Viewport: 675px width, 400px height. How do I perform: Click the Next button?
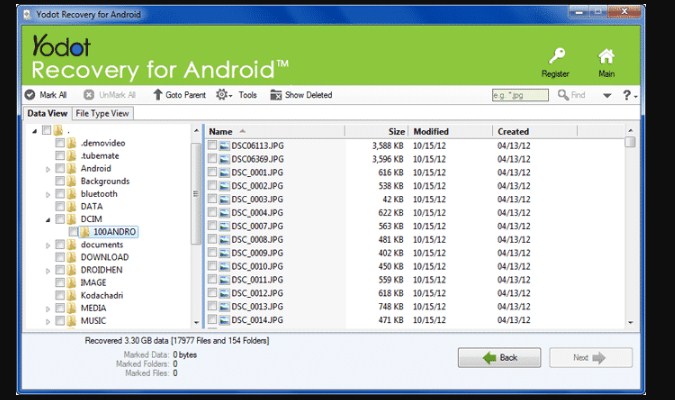(x=591, y=358)
